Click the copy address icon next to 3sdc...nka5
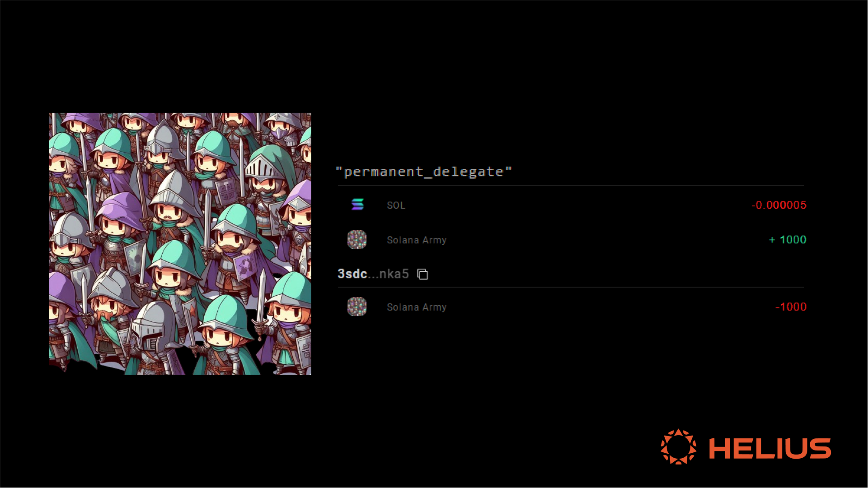This screenshot has height=488, width=868. click(x=422, y=274)
